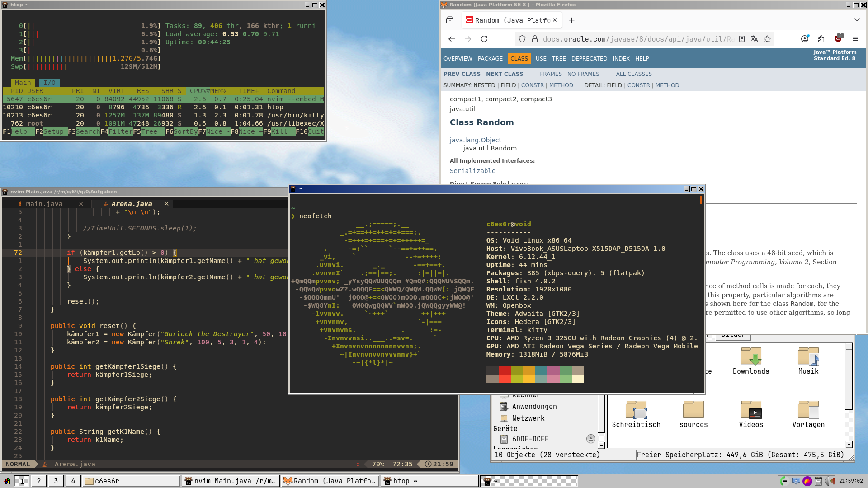Click htop F2 Setup button
Screen dimensions: 868x488
(x=51, y=132)
